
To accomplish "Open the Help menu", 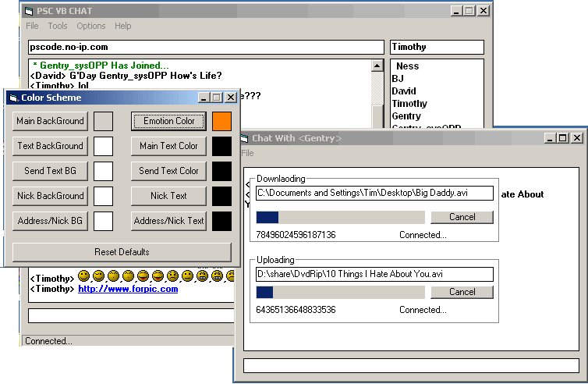I will 123,26.
